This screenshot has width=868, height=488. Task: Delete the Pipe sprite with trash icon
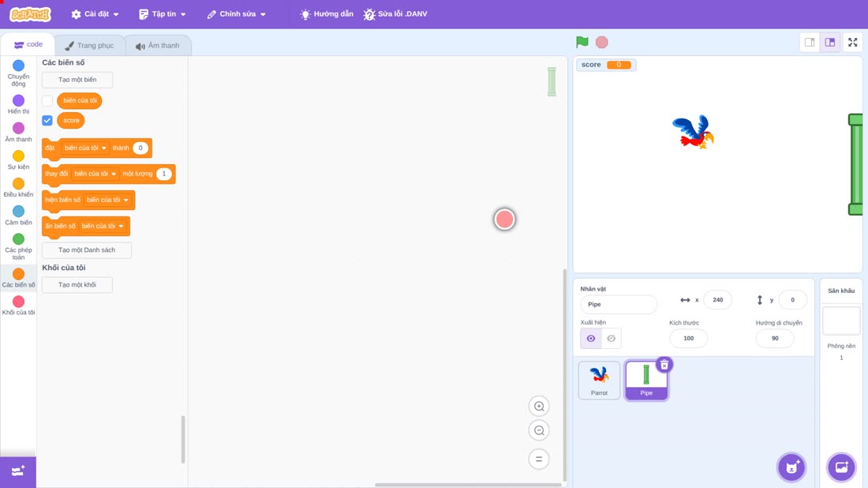(x=664, y=365)
